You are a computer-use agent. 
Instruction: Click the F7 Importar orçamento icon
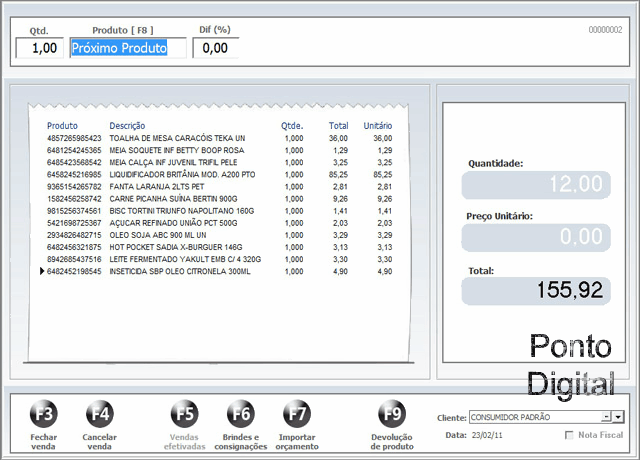297,414
